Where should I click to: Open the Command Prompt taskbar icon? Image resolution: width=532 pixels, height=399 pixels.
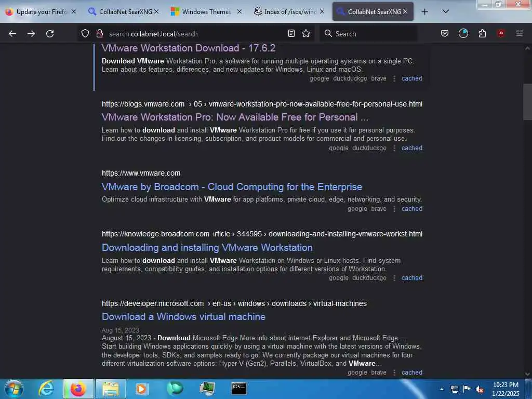pyautogui.click(x=239, y=389)
